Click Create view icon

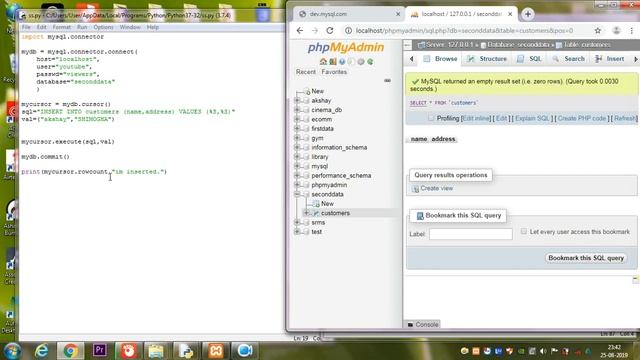pos(416,189)
